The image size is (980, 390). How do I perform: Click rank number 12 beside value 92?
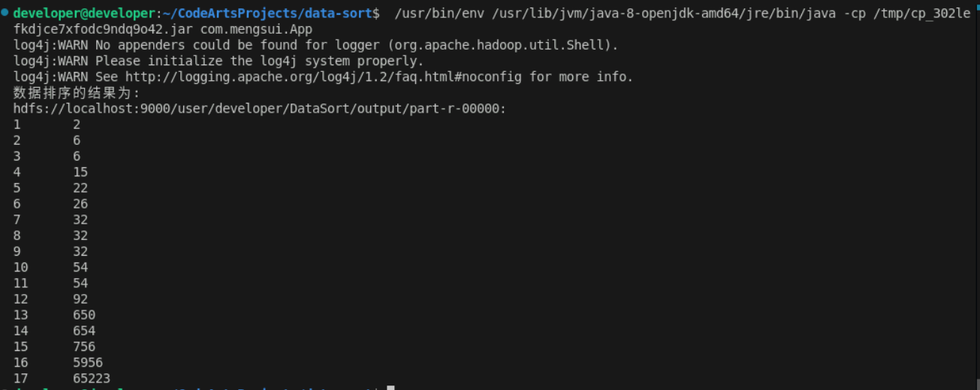click(20, 299)
